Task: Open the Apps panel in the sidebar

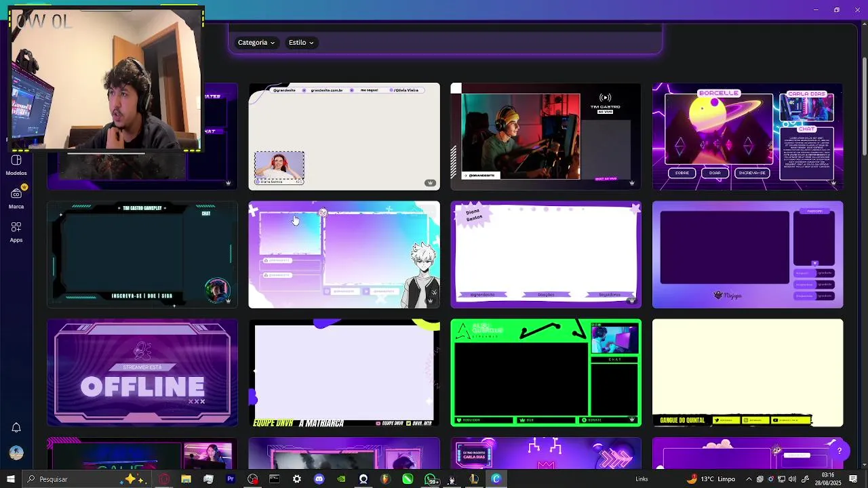Action: pos(16,231)
